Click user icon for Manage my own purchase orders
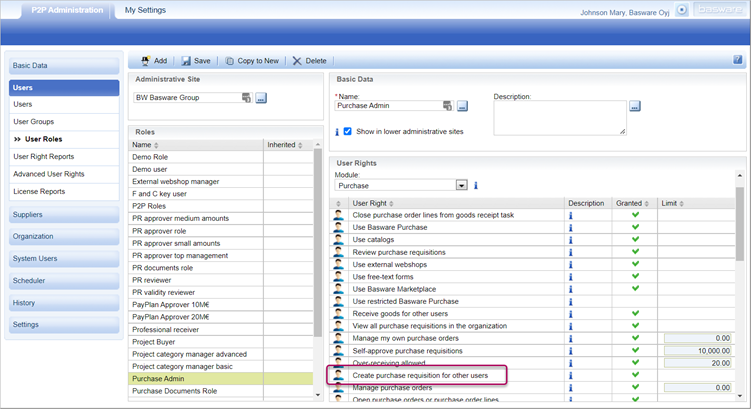Viewport: 751px width, 409px height. [x=339, y=338]
